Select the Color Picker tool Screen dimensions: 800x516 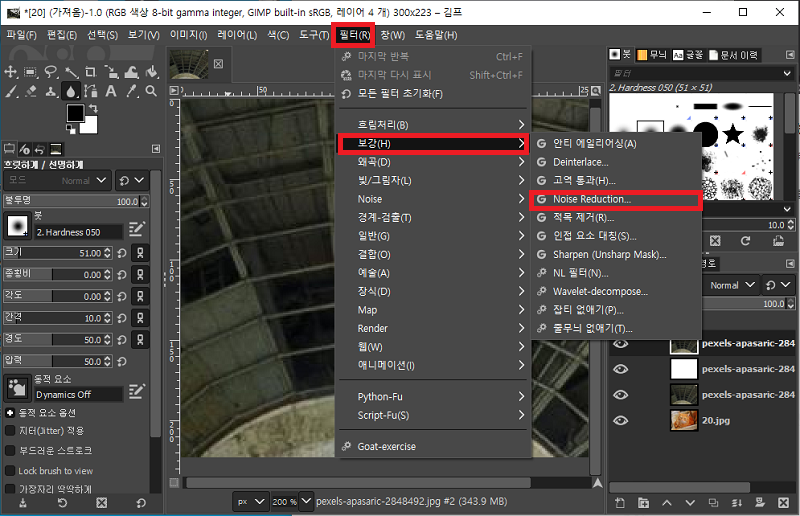click(x=131, y=91)
